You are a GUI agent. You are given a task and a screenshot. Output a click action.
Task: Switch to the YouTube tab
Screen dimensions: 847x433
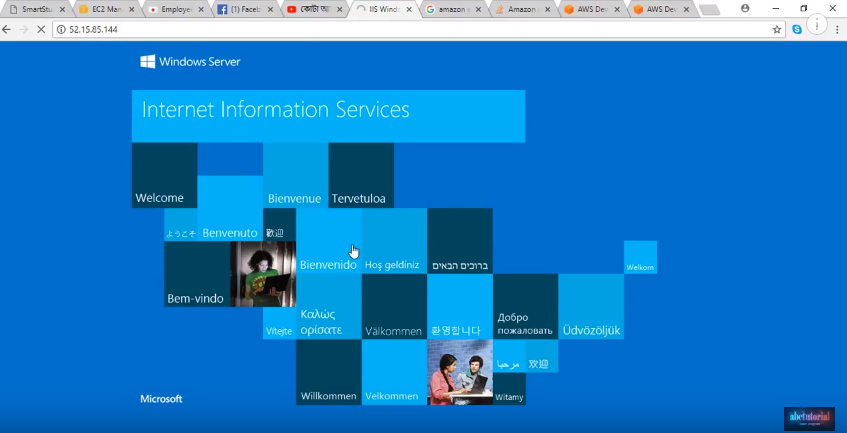pos(313,9)
